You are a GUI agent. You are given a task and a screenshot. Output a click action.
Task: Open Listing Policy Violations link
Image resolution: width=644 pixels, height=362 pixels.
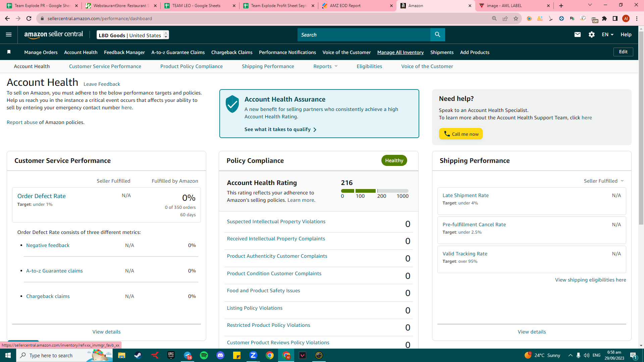255,308
